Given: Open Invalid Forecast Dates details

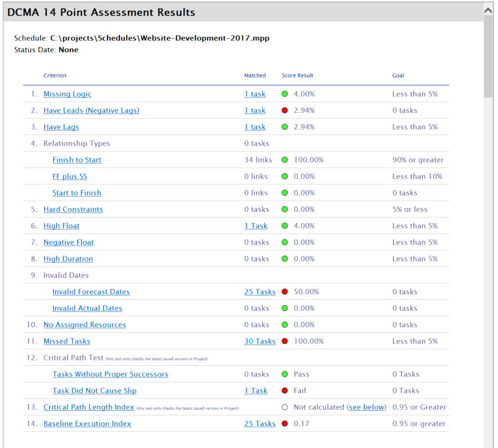Looking at the screenshot, I should pyautogui.click(x=91, y=292).
